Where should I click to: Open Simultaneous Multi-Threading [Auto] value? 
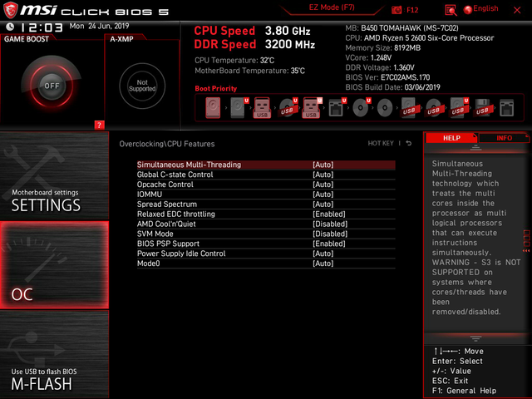click(x=323, y=165)
